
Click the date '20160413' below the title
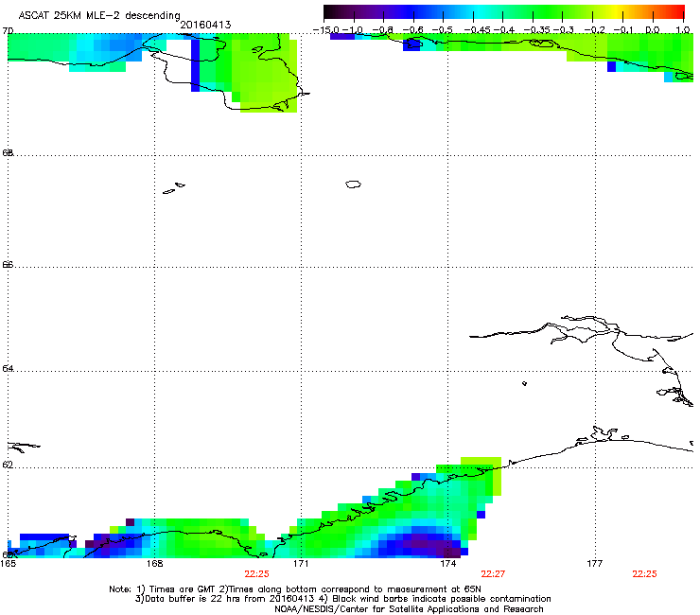pos(205,25)
